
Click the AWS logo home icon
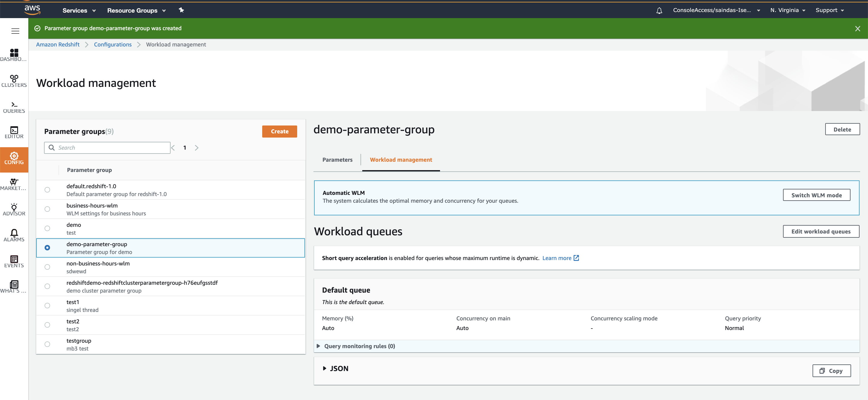coord(32,10)
